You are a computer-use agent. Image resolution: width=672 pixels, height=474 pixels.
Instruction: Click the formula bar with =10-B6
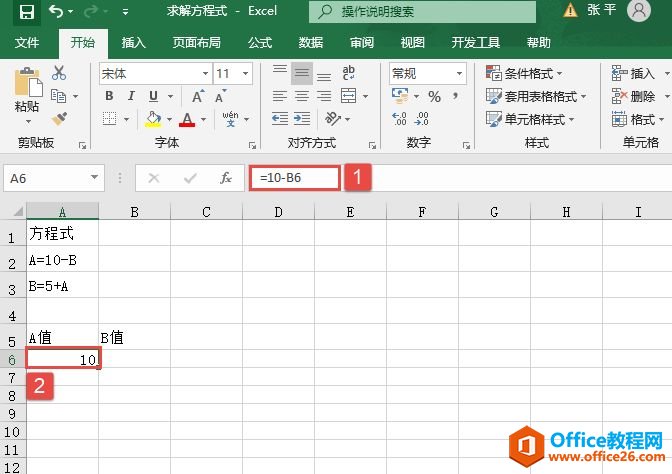click(x=294, y=177)
